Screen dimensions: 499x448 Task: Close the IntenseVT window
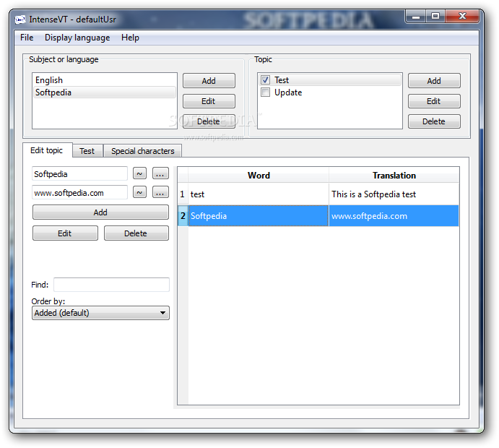click(x=462, y=16)
